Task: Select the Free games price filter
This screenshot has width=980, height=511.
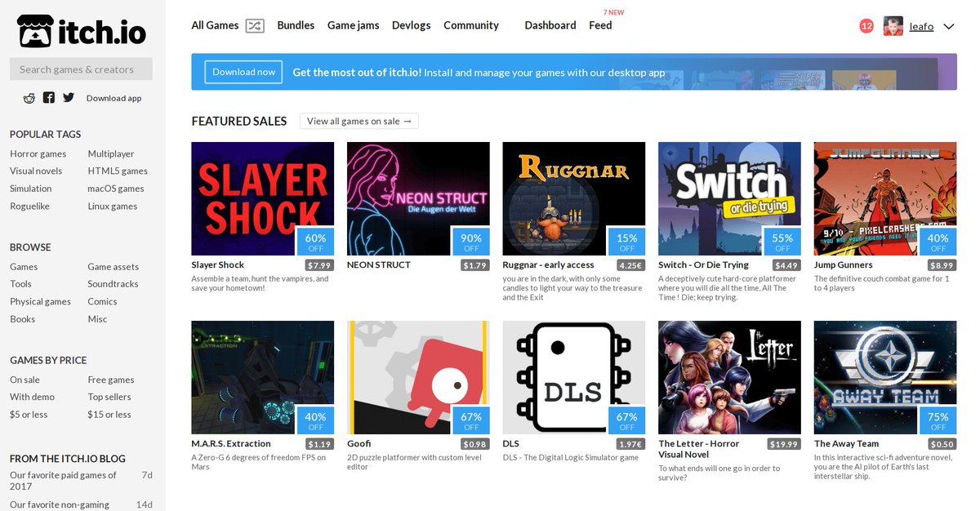Action: tap(111, 380)
